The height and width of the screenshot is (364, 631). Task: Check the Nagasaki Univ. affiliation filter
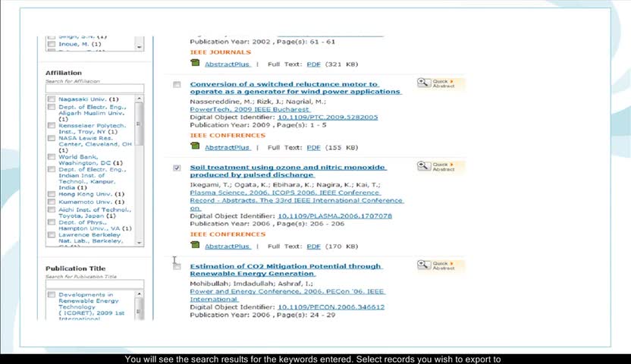(x=52, y=99)
